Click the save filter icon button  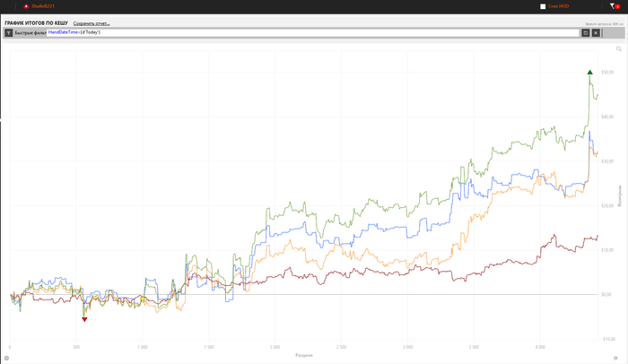586,33
